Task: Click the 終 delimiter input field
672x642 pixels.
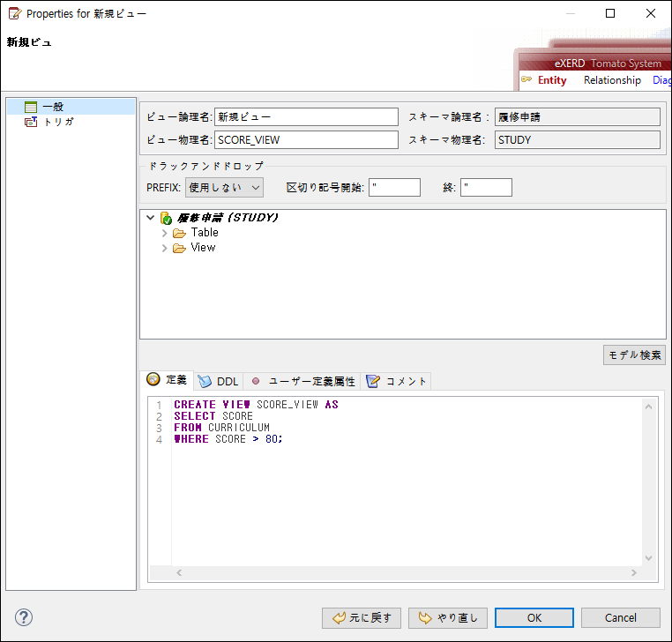Action: pyautogui.click(x=487, y=188)
